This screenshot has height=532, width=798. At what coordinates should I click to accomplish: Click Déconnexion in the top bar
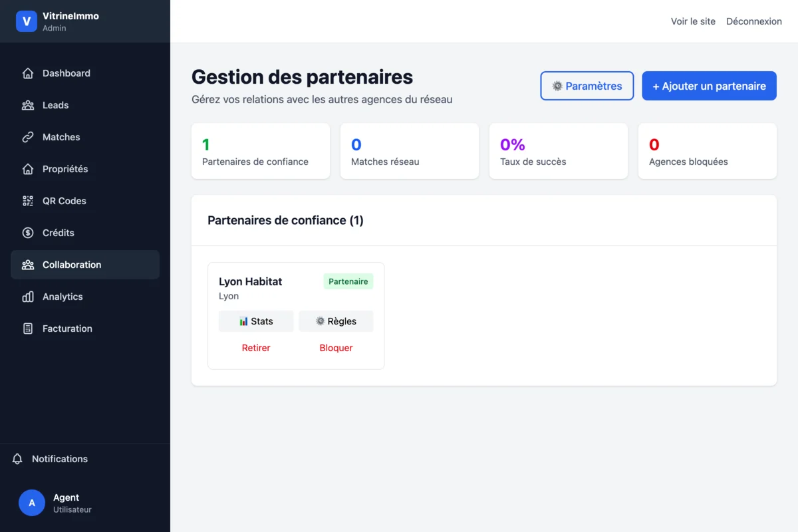click(753, 21)
